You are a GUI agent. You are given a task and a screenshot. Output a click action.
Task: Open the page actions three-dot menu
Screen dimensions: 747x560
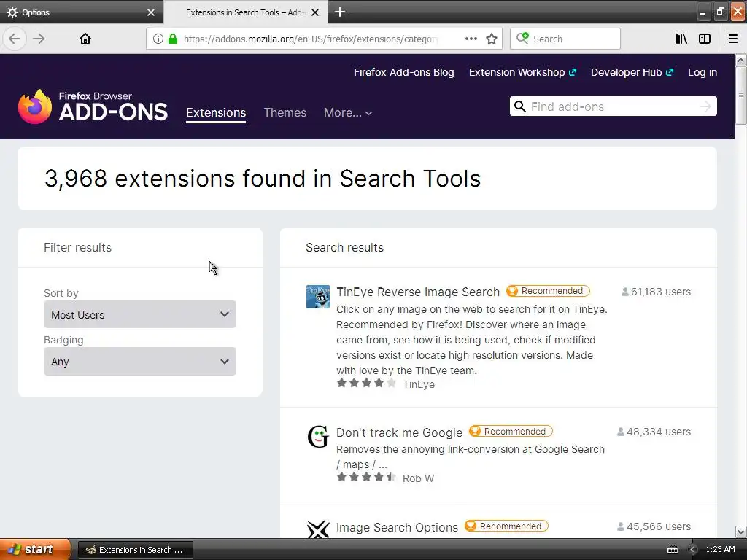[x=471, y=39]
